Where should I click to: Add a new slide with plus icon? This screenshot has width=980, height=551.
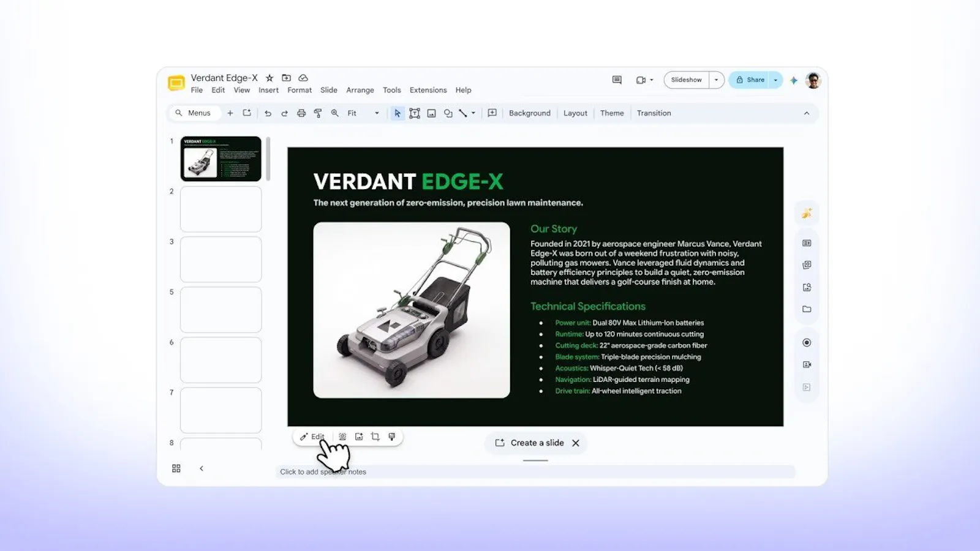tap(230, 113)
